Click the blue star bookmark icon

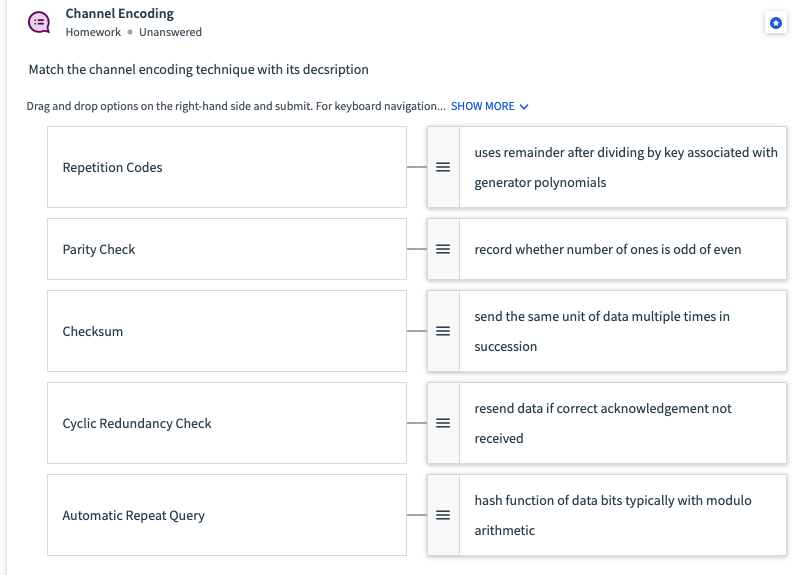[x=776, y=23]
